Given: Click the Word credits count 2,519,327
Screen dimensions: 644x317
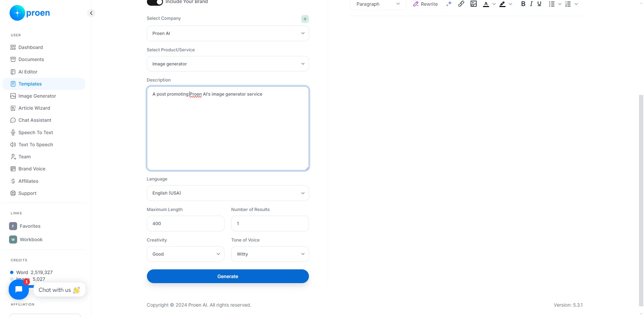Looking at the screenshot, I should [42, 272].
